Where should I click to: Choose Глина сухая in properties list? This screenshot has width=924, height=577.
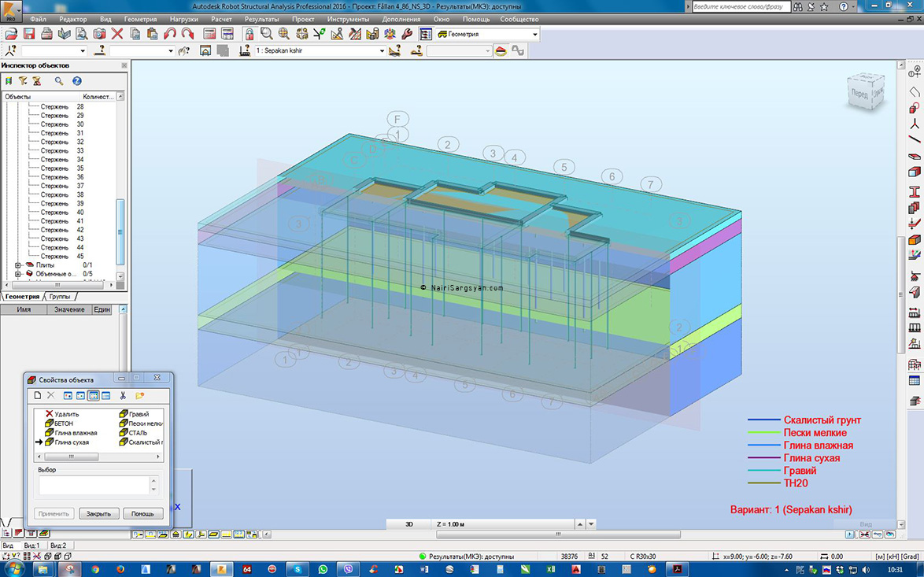tap(67, 442)
